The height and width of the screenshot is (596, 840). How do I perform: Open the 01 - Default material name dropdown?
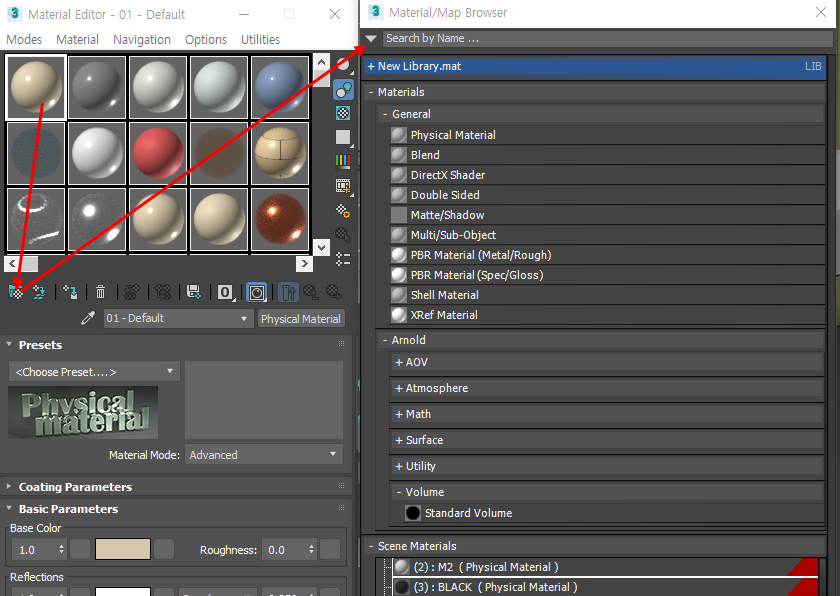[178, 319]
